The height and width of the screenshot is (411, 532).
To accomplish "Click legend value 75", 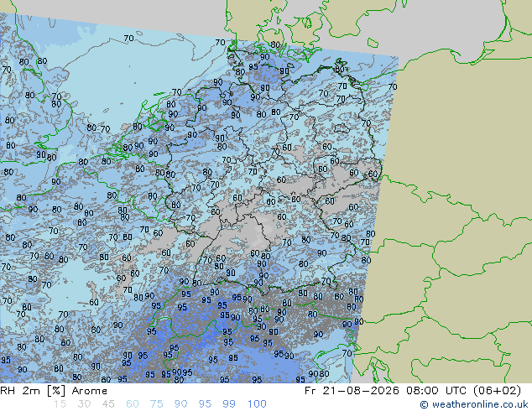I will coord(156,404).
